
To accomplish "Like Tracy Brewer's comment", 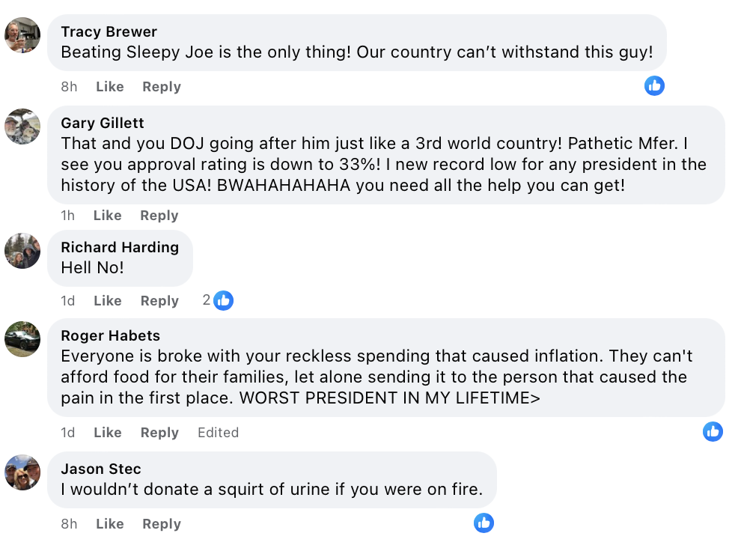I will (x=110, y=87).
